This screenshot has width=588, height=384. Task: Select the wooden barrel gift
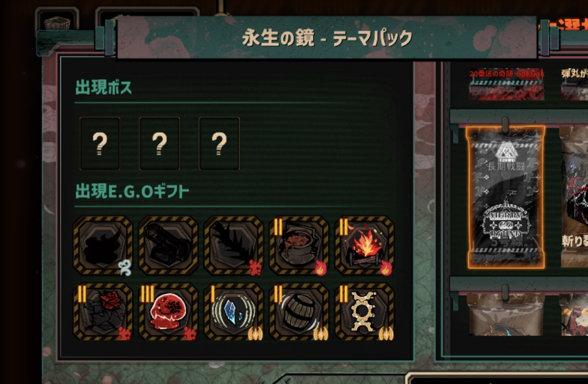(299, 311)
